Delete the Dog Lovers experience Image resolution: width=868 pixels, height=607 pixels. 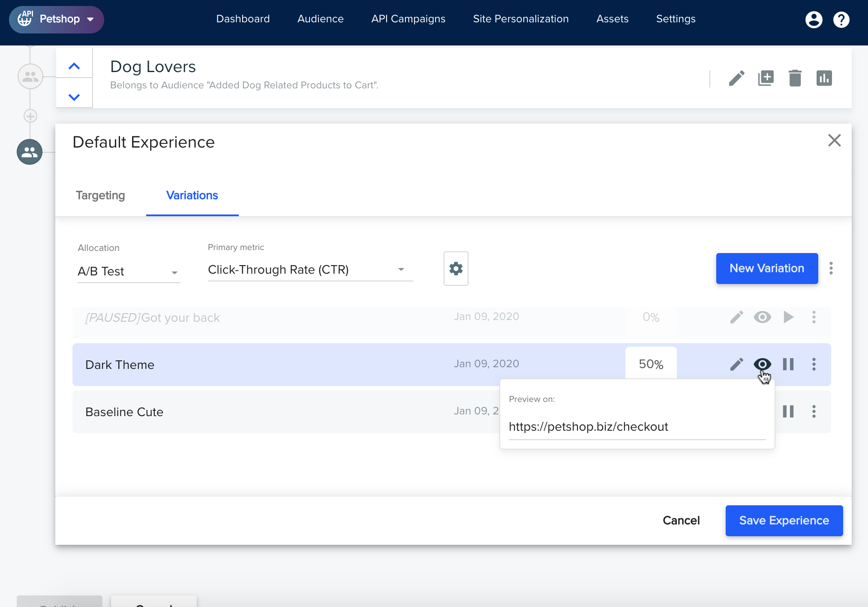[795, 78]
